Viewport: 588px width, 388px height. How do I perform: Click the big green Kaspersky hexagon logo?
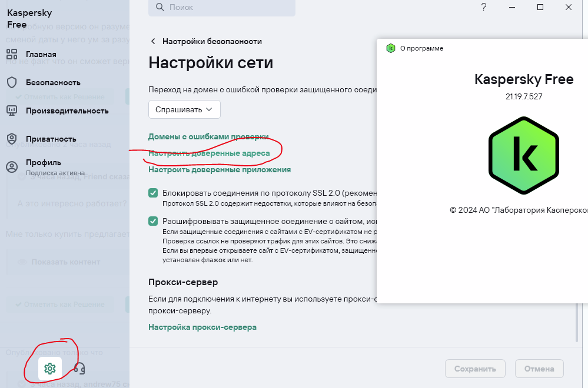click(x=523, y=155)
